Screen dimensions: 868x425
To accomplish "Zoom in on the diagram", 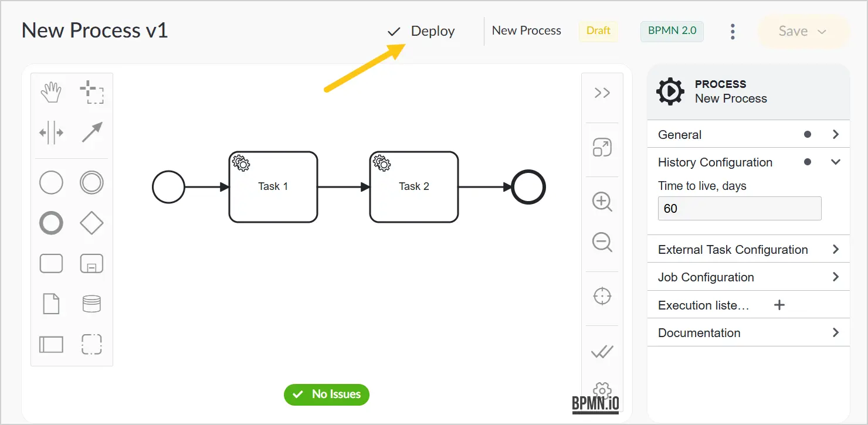I will [x=602, y=202].
